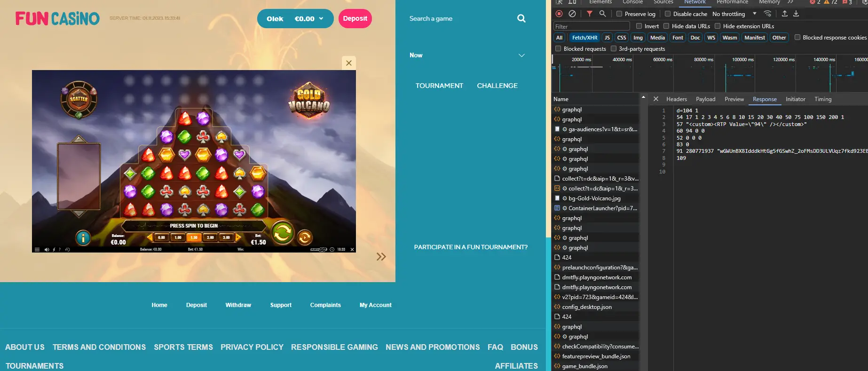Switch to the Headers tab

point(677,99)
